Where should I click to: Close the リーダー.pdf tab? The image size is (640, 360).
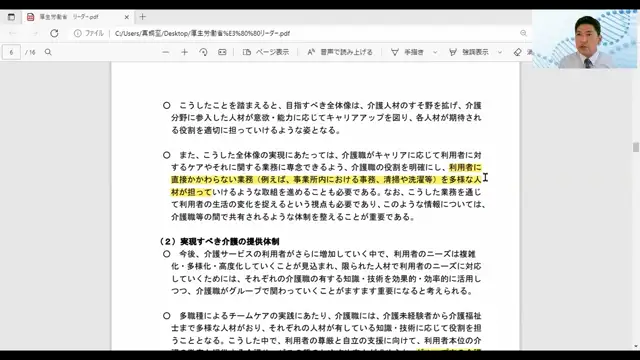pos(127,17)
